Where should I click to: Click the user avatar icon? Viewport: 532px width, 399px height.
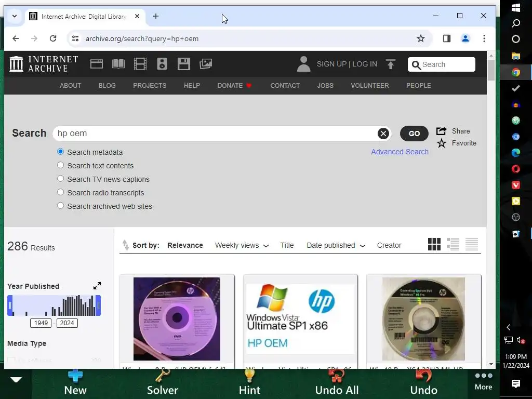point(303,64)
